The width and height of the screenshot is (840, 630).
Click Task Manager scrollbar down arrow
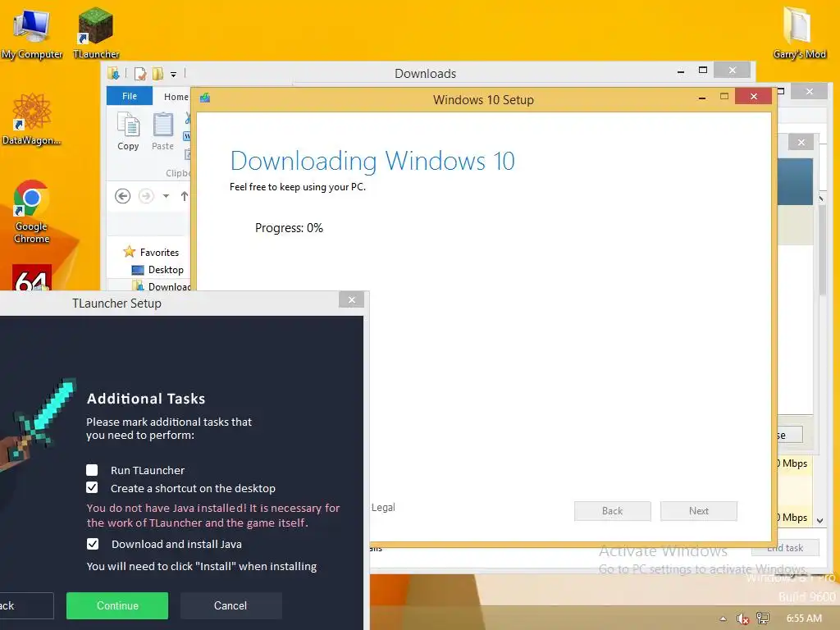(820, 520)
